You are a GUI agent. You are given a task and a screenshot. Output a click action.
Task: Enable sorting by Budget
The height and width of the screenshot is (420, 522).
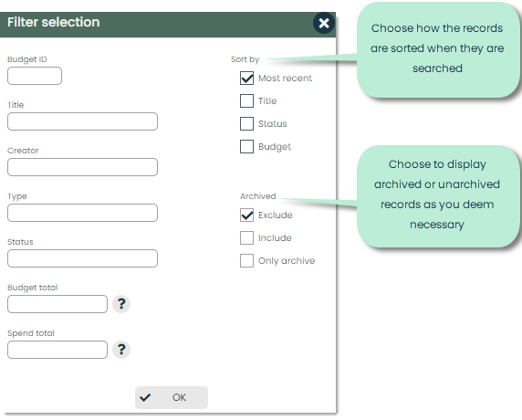(x=246, y=147)
